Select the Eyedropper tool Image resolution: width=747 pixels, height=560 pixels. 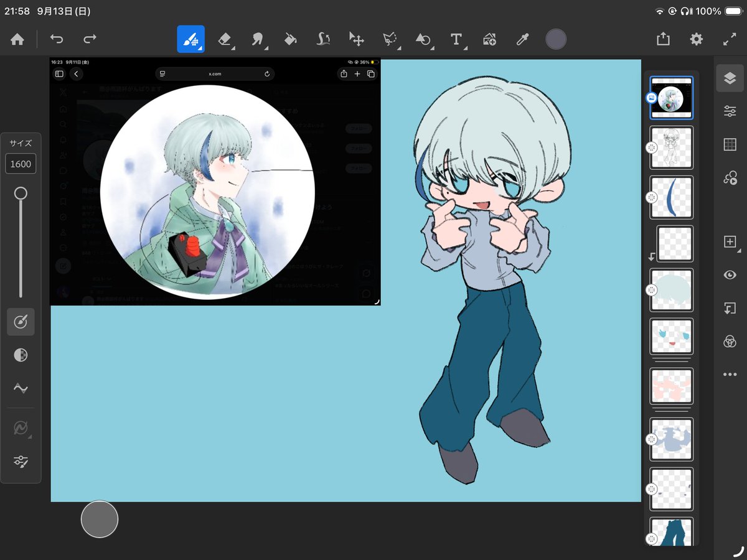(x=522, y=39)
